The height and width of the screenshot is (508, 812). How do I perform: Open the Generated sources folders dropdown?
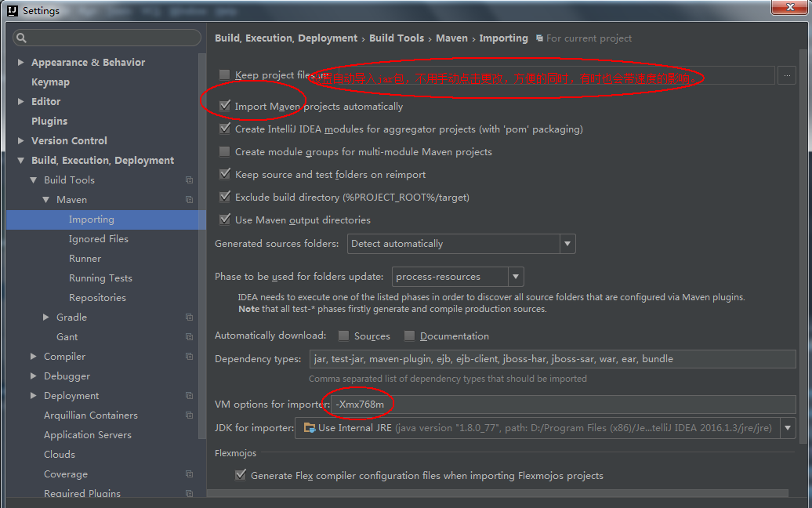pyautogui.click(x=567, y=244)
